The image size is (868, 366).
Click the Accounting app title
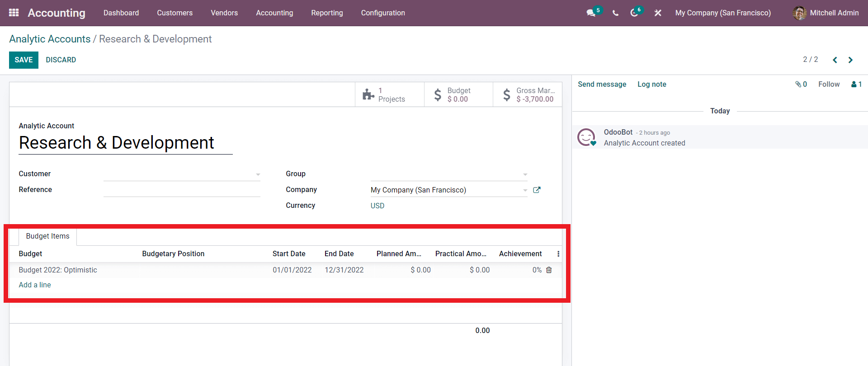pyautogui.click(x=57, y=13)
